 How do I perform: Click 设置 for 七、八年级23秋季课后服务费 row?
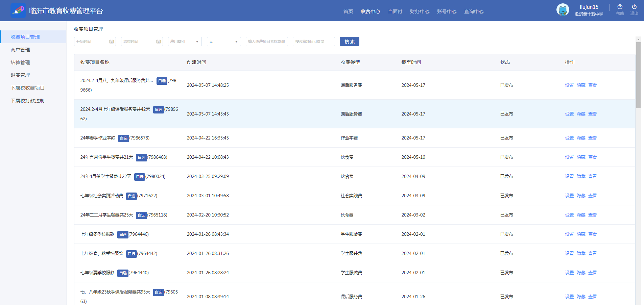pos(569,297)
